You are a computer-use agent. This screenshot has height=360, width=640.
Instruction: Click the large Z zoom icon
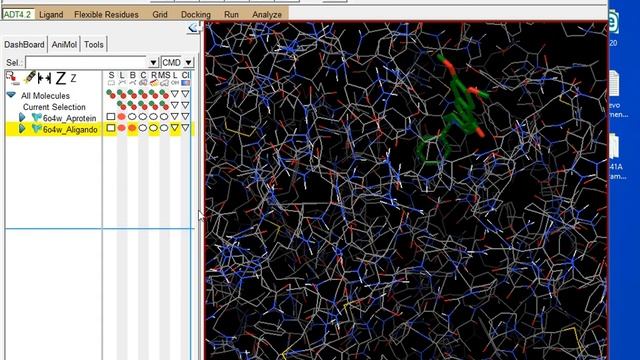(x=61, y=78)
